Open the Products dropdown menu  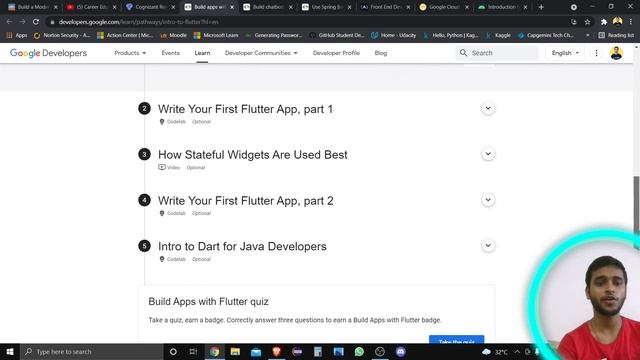[130, 53]
